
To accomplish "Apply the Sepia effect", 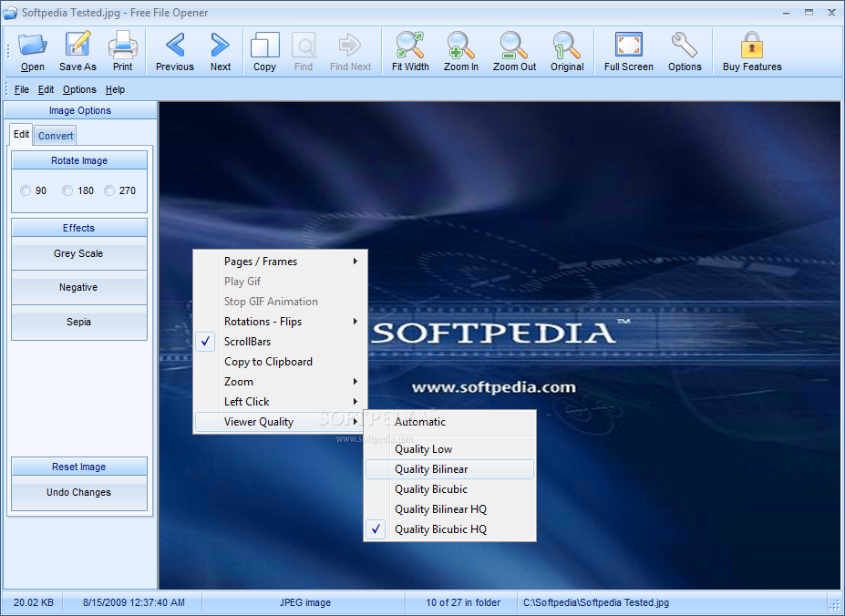I will point(78,322).
